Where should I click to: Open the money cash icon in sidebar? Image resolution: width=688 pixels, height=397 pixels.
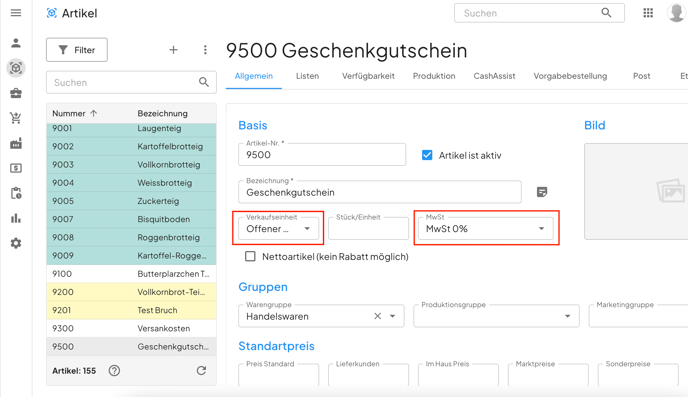(16, 168)
